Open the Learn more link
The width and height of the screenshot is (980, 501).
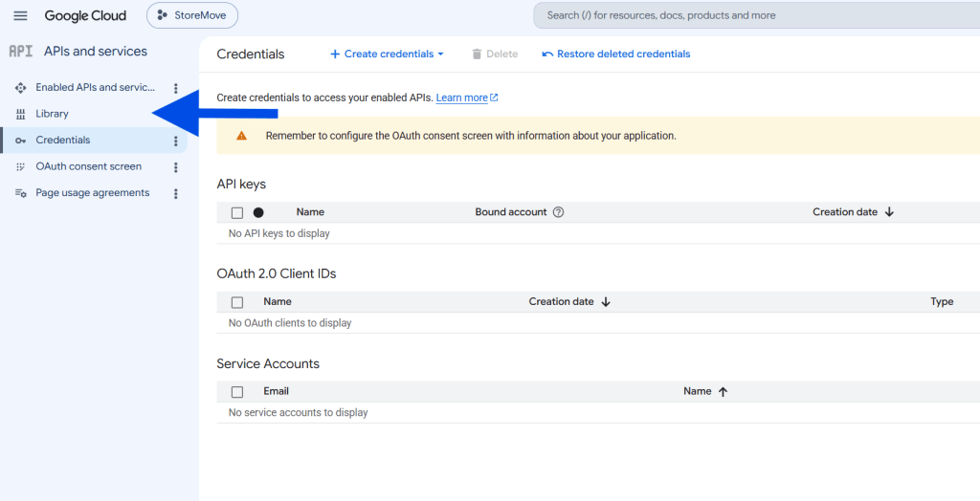pyautogui.click(x=461, y=98)
